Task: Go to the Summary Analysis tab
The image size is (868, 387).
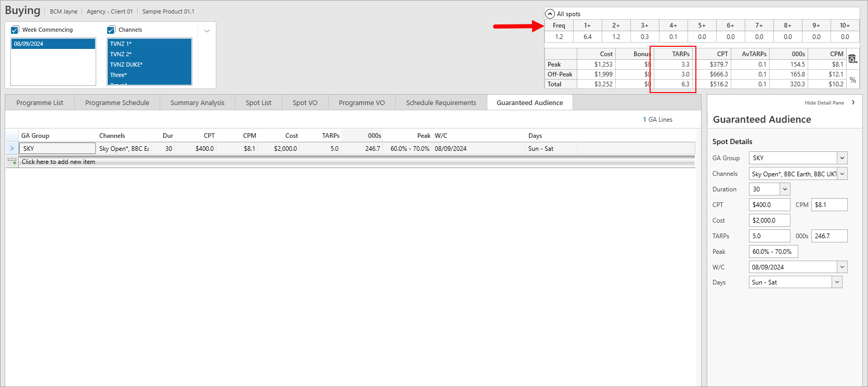Action: pyautogui.click(x=198, y=102)
